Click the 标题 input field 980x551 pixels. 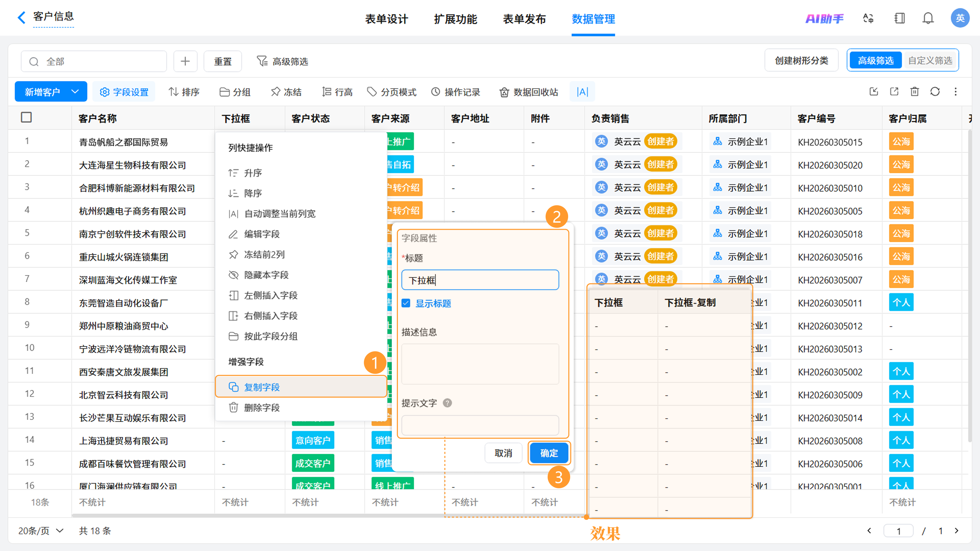click(x=480, y=280)
